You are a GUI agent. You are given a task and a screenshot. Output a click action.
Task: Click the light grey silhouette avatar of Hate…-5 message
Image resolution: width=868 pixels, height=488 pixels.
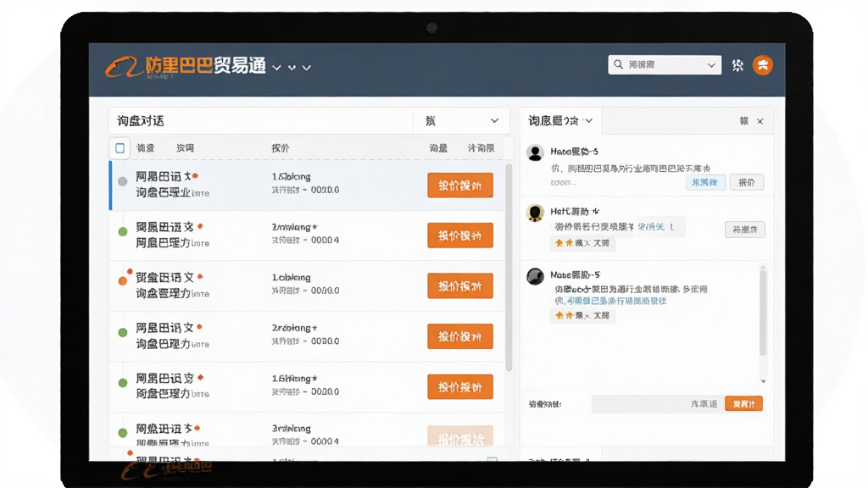coord(535,152)
